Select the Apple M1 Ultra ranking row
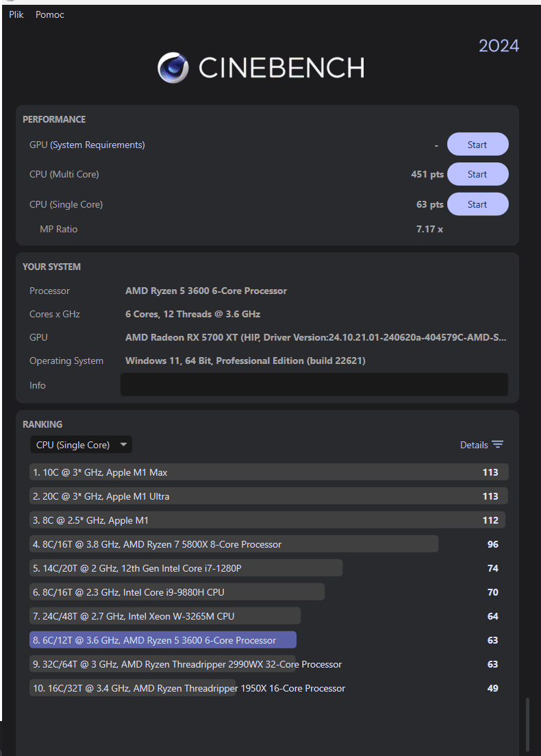 269,496
